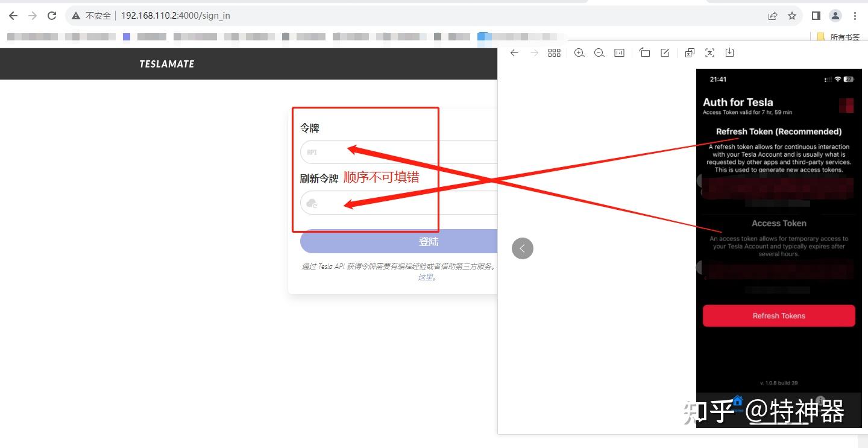Open the 所有书签 bookmarks folder
Screen dimensions: 868x448
pos(838,37)
